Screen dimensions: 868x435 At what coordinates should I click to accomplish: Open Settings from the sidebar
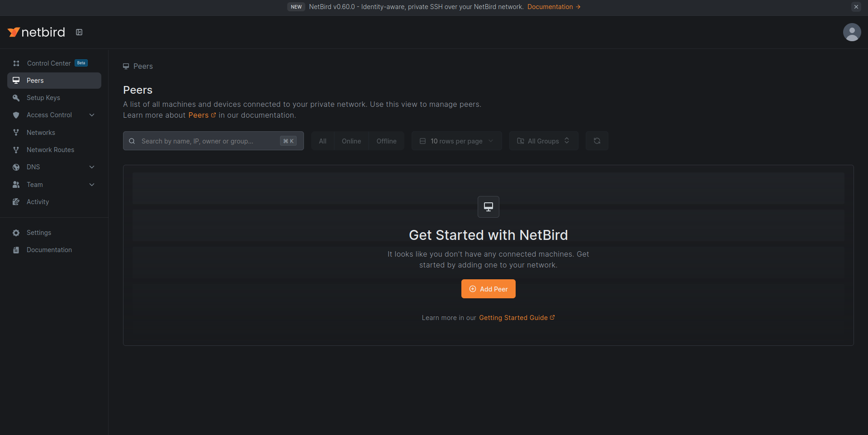tap(39, 233)
